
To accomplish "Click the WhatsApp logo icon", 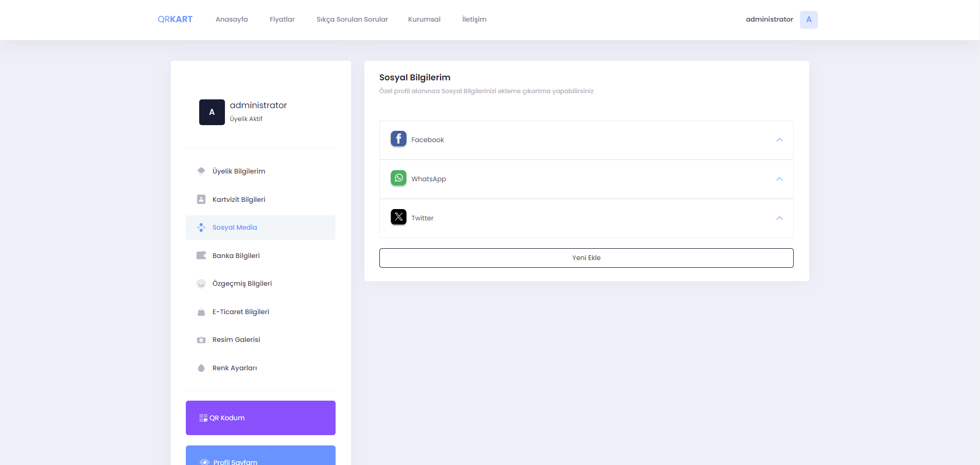I will click(x=398, y=178).
